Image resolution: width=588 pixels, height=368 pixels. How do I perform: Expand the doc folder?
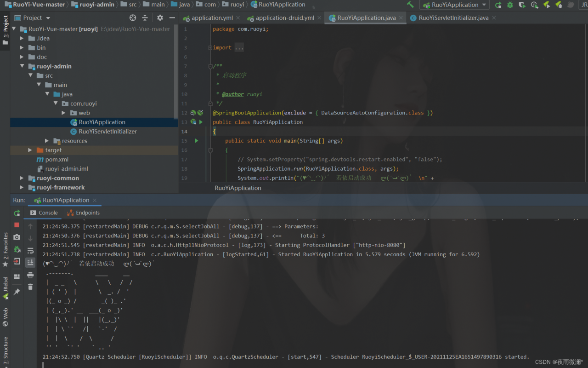(x=22, y=57)
